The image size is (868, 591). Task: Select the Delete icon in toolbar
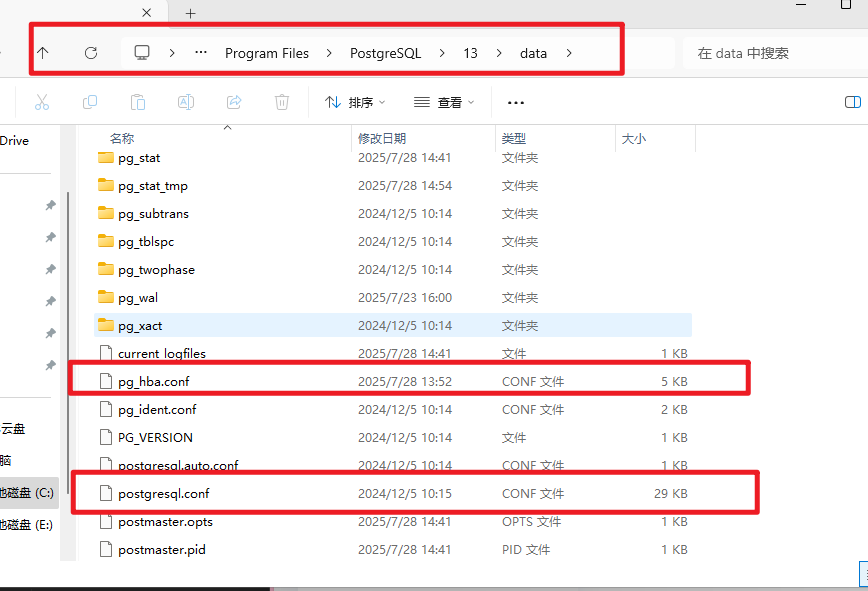point(281,101)
